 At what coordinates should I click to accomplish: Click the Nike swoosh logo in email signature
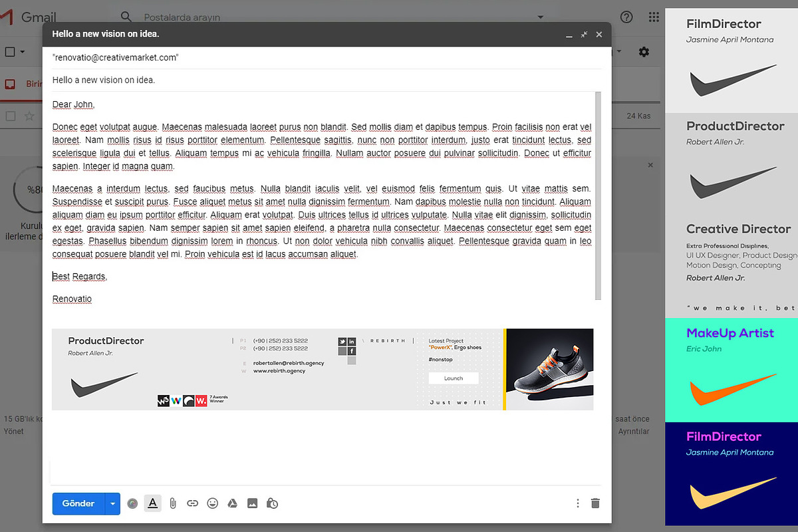pyautogui.click(x=104, y=385)
